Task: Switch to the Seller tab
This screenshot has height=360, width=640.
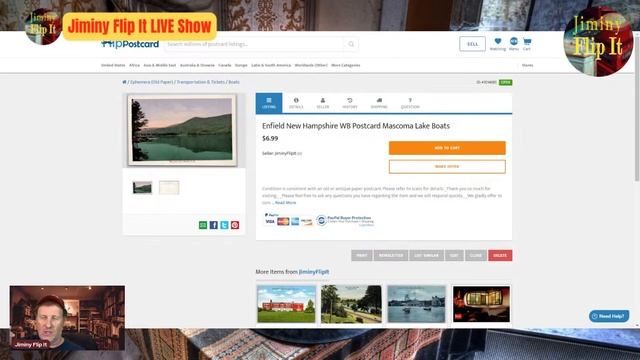Action: [x=322, y=103]
